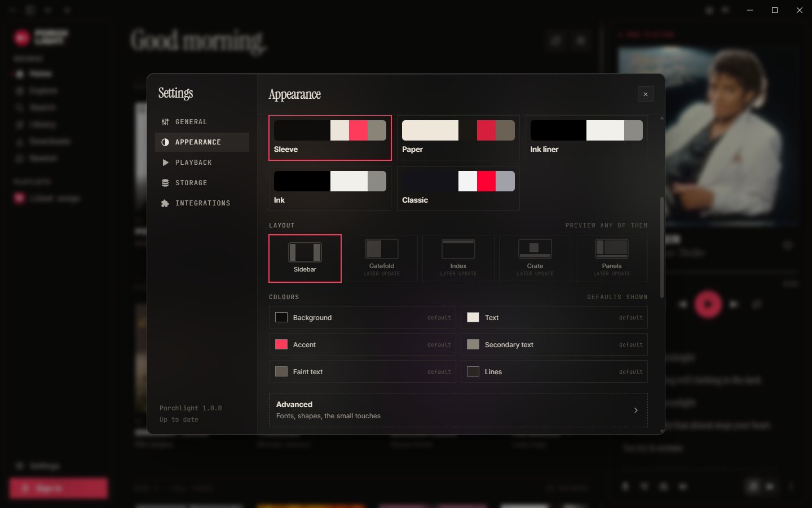Viewport: 812px width, 508px height.
Task: Preview the Crate layout
Action: 535,259
